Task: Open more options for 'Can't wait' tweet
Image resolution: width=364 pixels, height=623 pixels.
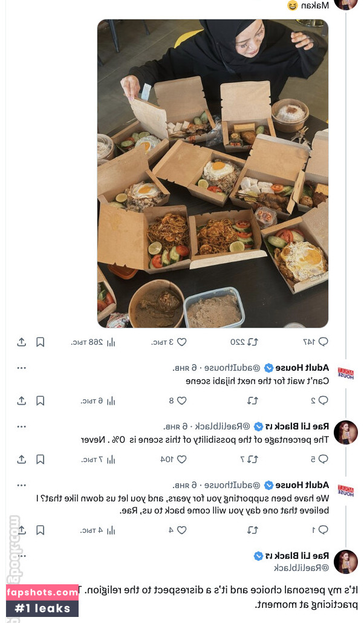Action: click(21, 368)
